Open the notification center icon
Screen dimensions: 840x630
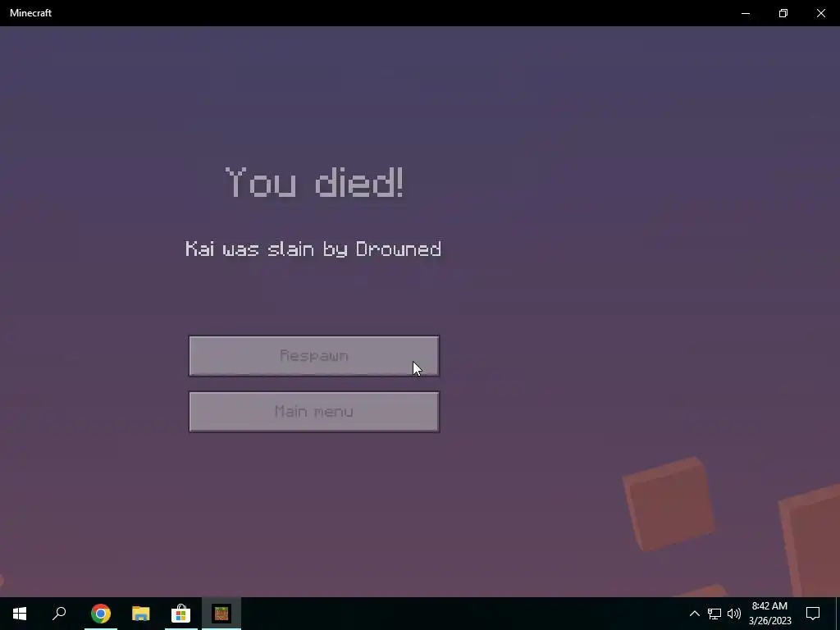pos(813,614)
